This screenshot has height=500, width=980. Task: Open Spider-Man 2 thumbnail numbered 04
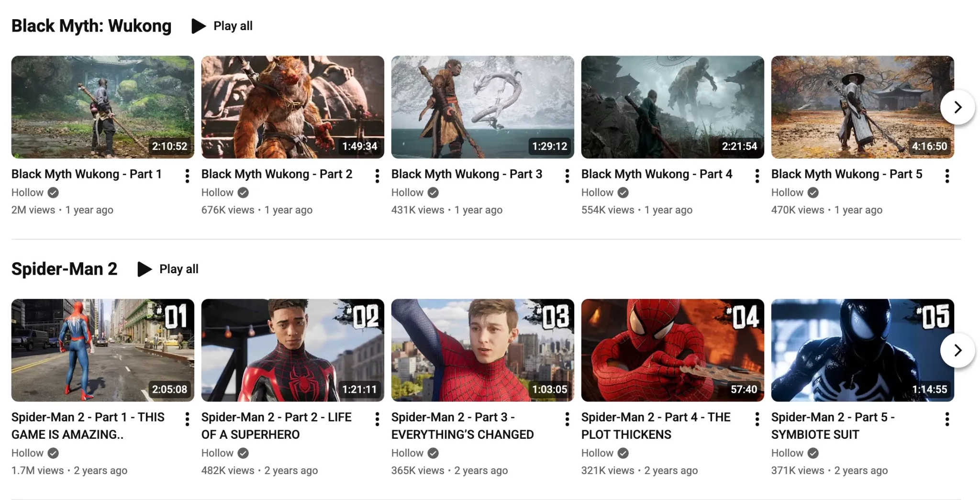(673, 350)
